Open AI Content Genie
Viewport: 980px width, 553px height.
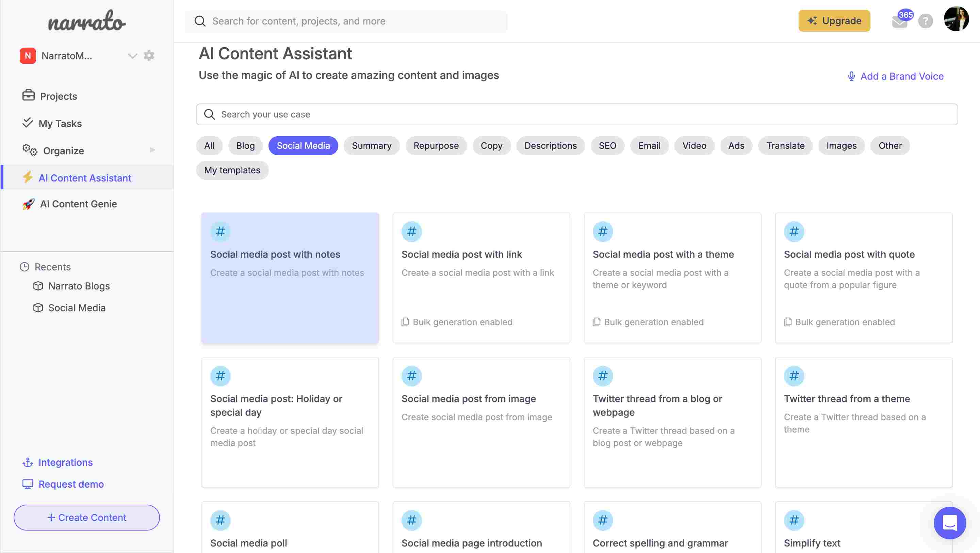pos(78,204)
